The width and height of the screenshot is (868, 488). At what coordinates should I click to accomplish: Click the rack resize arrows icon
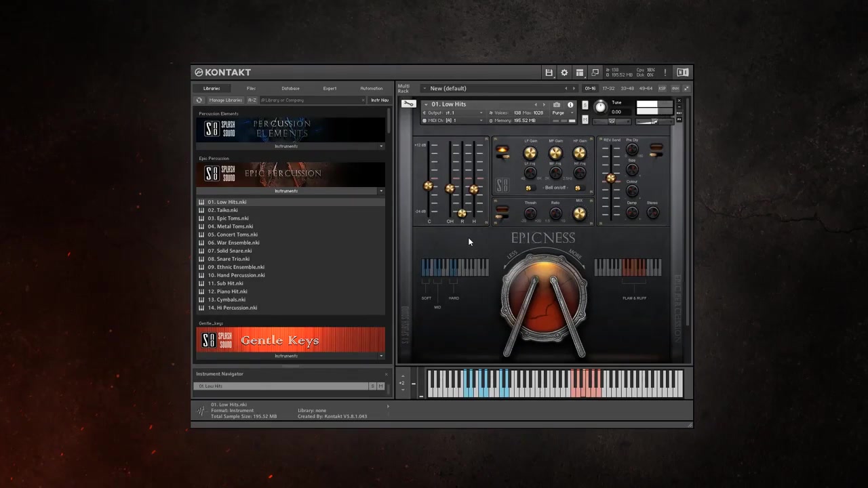tap(686, 89)
